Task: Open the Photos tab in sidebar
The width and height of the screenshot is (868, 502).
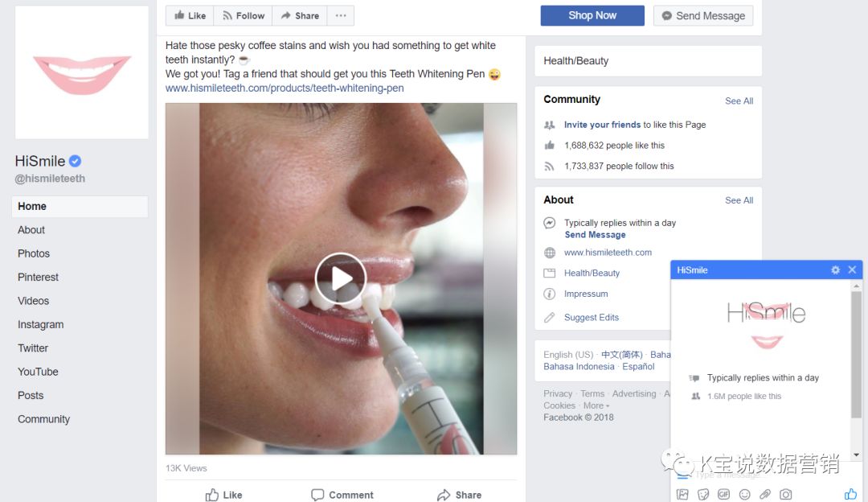Action: (34, 253)
